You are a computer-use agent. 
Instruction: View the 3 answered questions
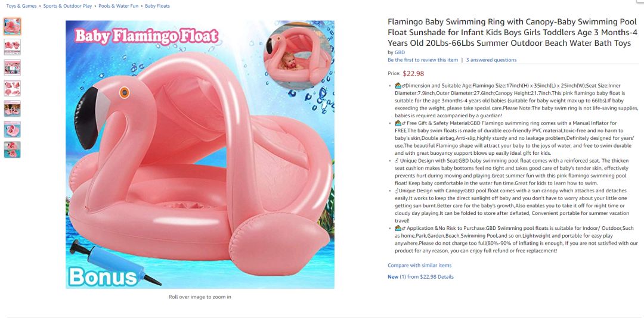(491, 60)
